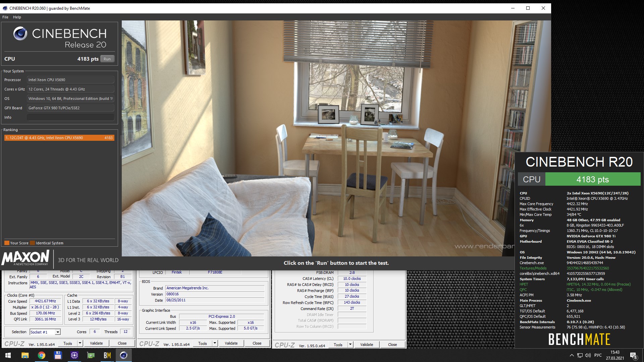The width and height of the screenshot is (644, 362).
Task: Click the green 4183 pts BenchMate score bar
Action: coord(593,179)
